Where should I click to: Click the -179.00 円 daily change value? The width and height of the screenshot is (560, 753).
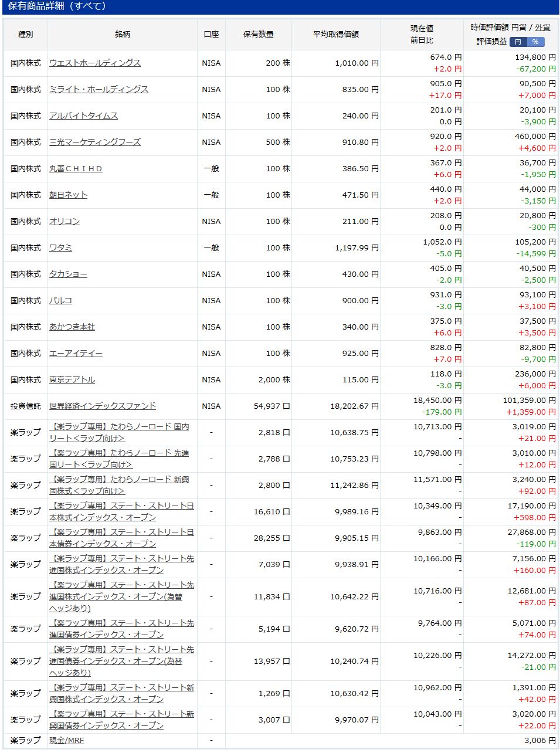[x=442, y=412]
